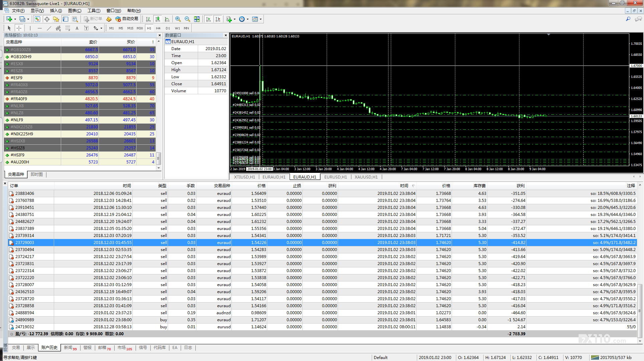Toggle sort arrow on close time column

click(413, 186)
